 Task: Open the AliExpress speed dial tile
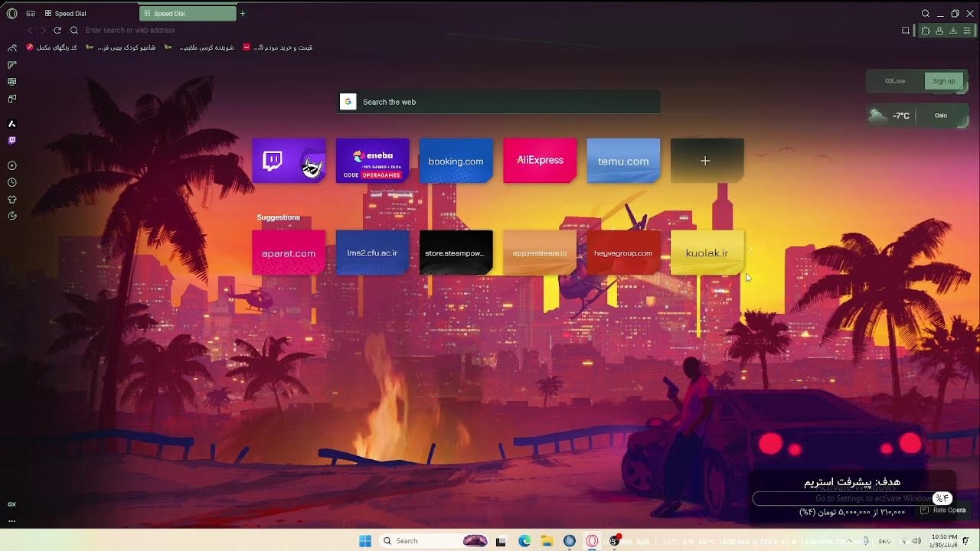[x=540, y=161]
